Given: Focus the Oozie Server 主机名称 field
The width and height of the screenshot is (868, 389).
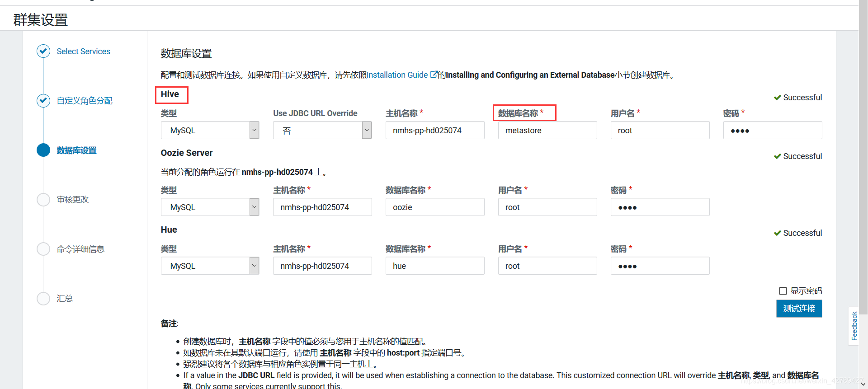Looking at the screenshot, I should point(322,207).
